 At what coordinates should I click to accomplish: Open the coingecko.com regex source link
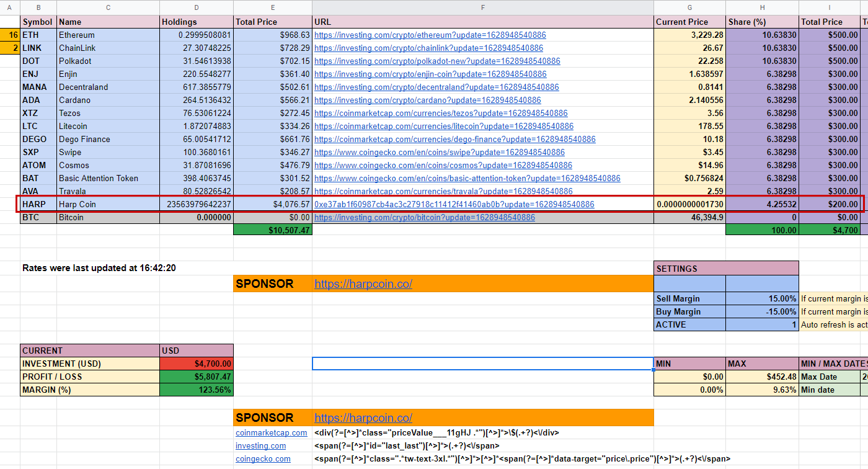click(263, 459)
